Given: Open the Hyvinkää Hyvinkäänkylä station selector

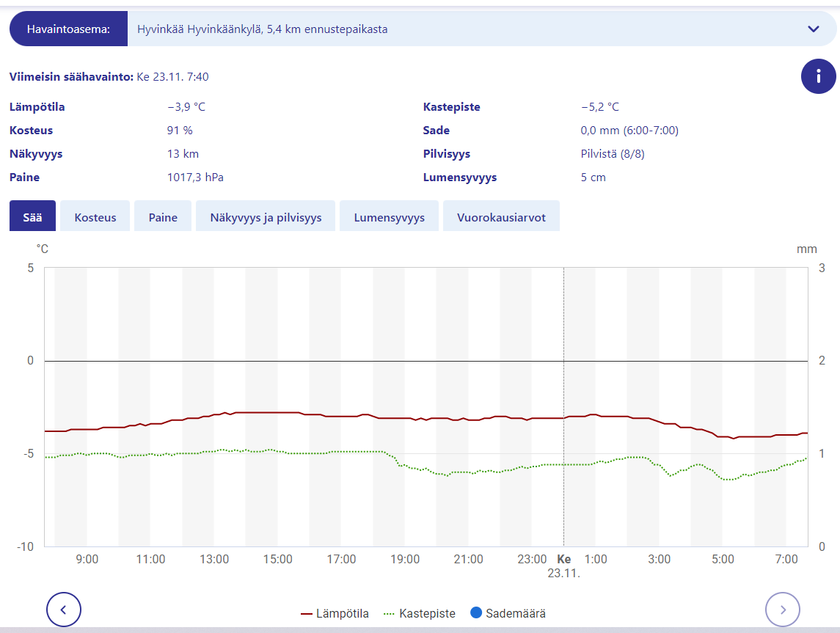Looking at the screenshot, I should pos(470,29).
